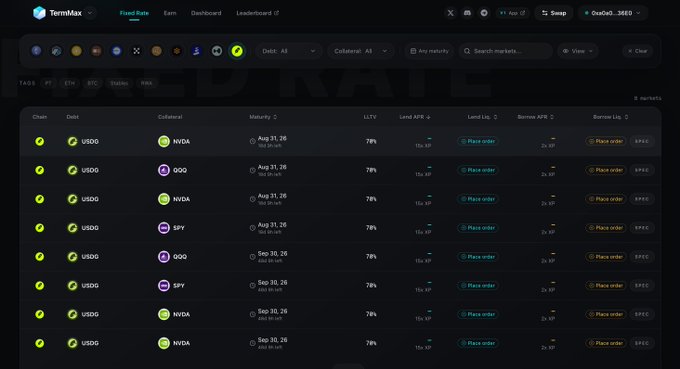Viewport: 680px width, 369px height.
Task: Click clock icon in SPY Sep 30 row
Action: (252, 285)
